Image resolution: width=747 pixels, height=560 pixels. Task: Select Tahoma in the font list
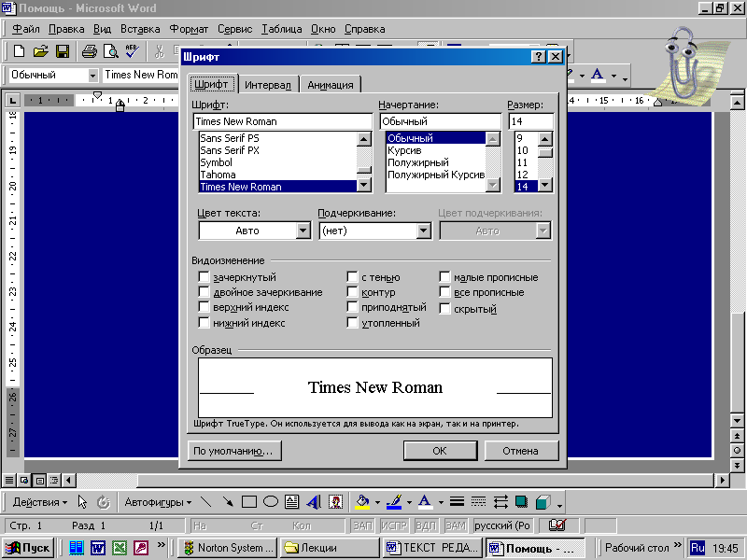coord(277,175)
